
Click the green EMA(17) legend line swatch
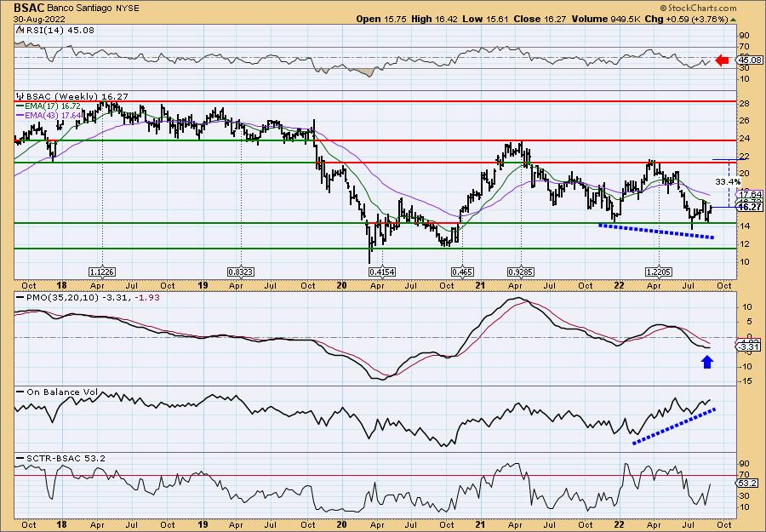click(22, 106)
